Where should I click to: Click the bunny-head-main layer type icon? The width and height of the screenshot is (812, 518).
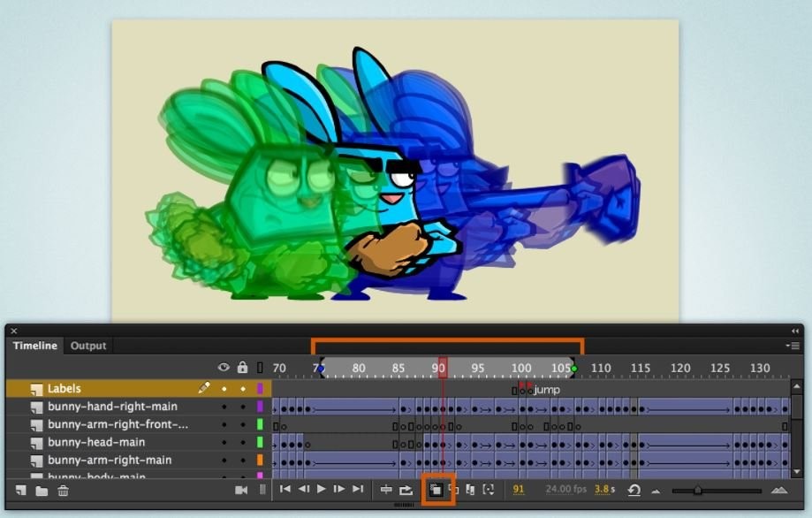[36, 443]
